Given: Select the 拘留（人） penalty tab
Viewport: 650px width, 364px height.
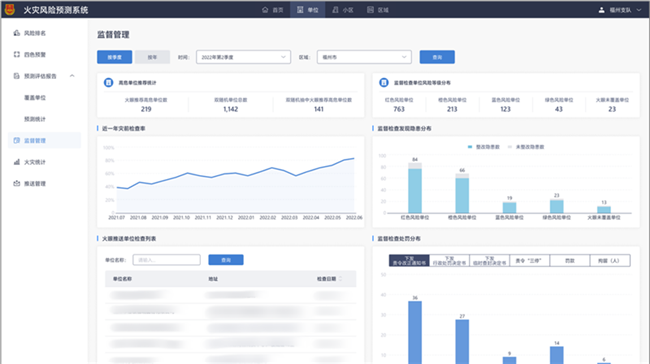Looking at the screenshot, I should click(x=610, y=260).
